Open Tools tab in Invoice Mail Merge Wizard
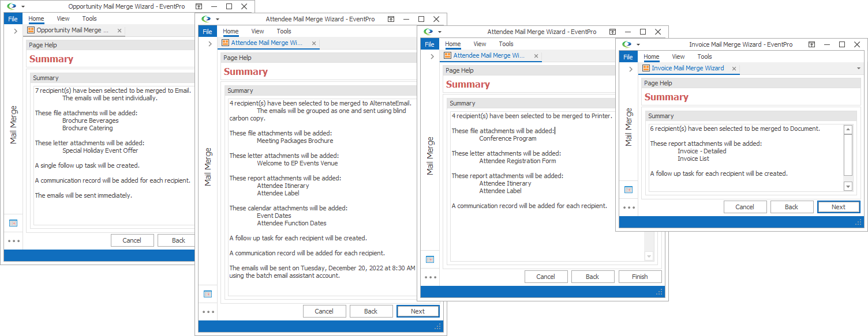 point(705,57)
